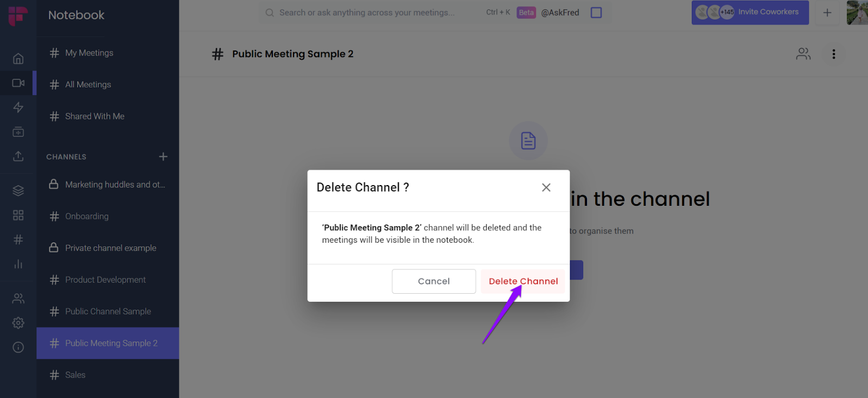Open the settings gear icon
This screenshot has width=868, height=398.
[18, 323]
